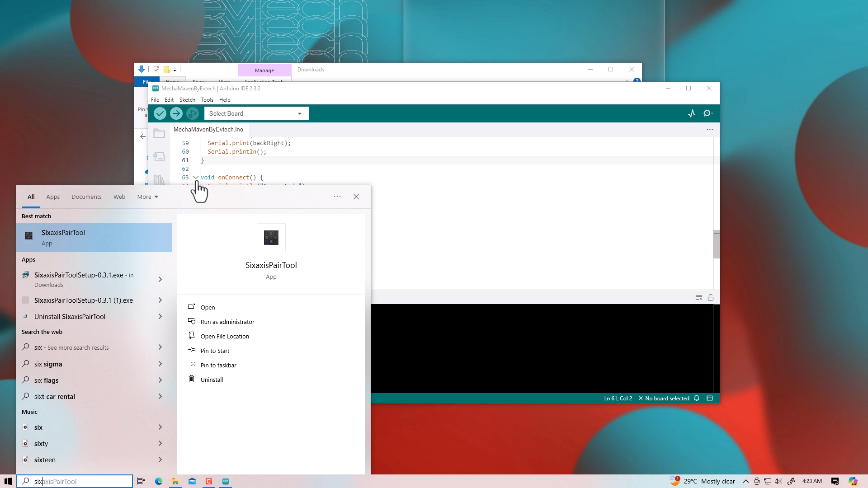Click the Arduino IDE taskbar icon
This screenshot has width=868, height=488.
(226, 481)
